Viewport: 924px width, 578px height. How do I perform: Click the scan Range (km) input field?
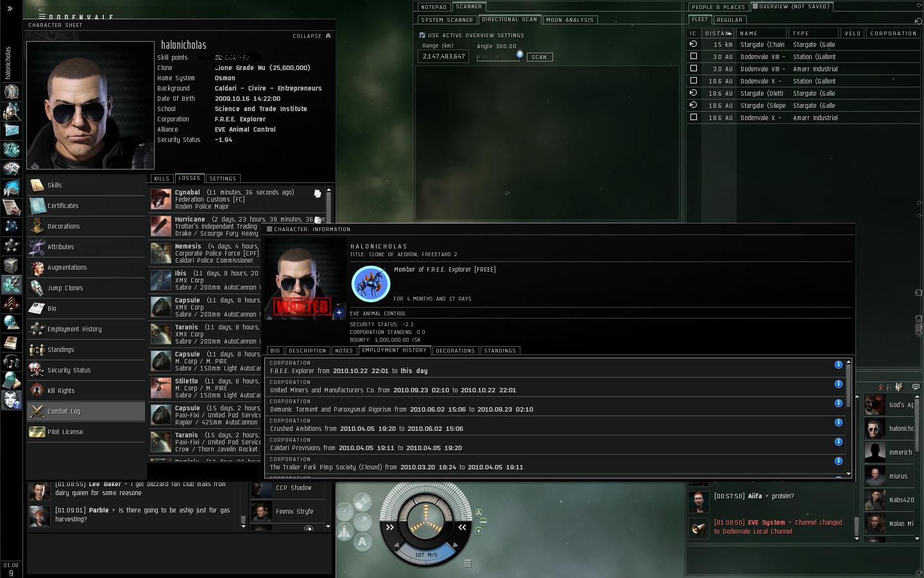tap(444, 57)
